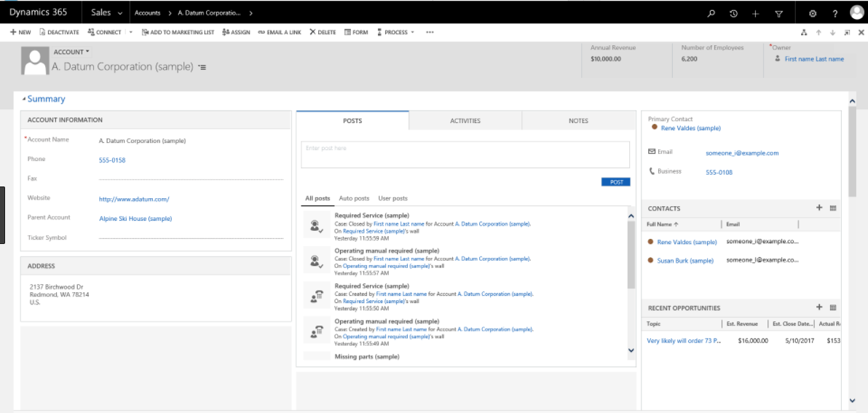Go to the previous record with the up arrow

point(818,33)
